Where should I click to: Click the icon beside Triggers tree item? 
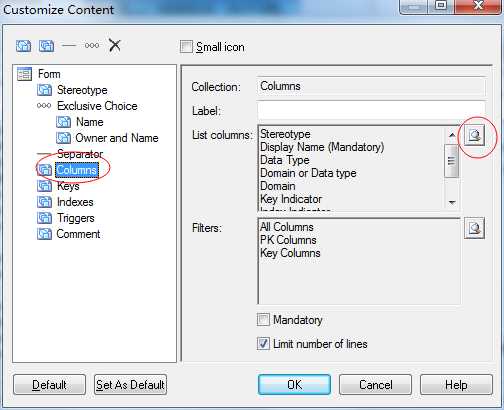click(x=44, y=218)
